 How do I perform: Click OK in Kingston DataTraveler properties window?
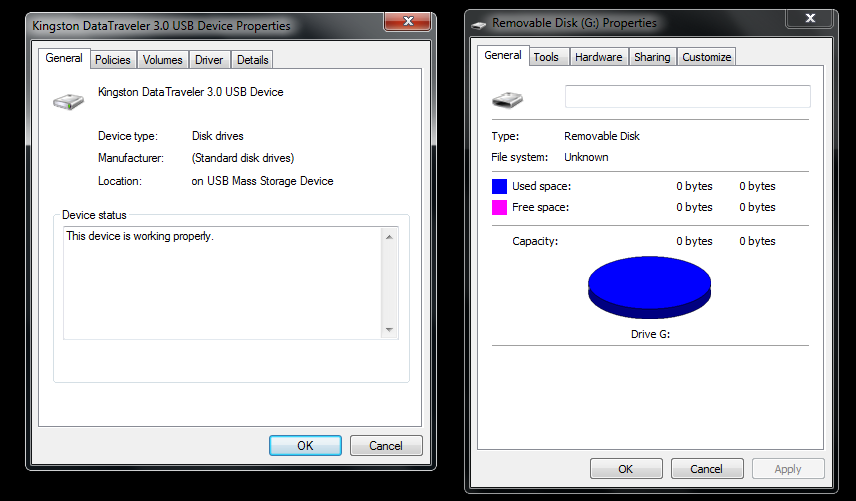[x=305, y=445]
